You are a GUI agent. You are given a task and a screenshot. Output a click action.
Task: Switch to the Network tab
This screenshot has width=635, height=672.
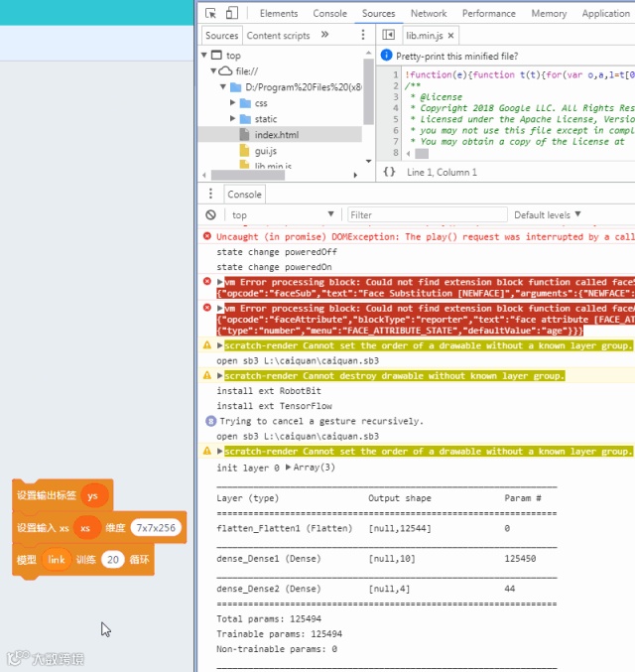(x=429, y=13)
